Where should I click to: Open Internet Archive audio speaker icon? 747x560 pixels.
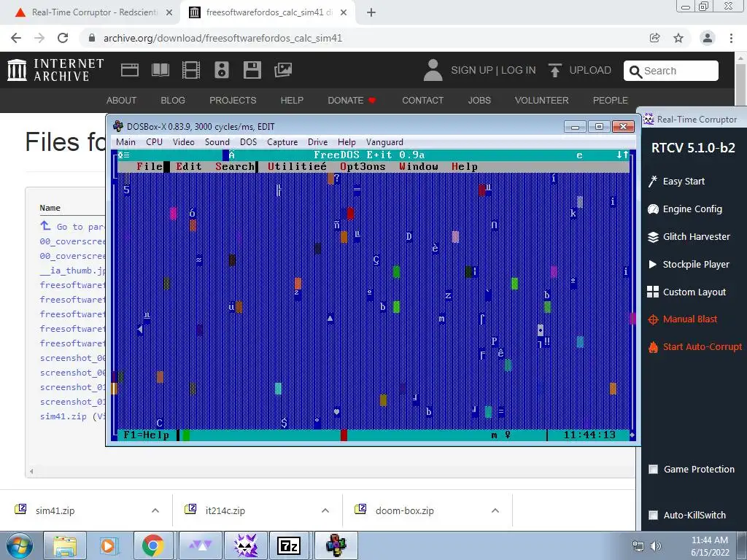[x=222, y=70]
